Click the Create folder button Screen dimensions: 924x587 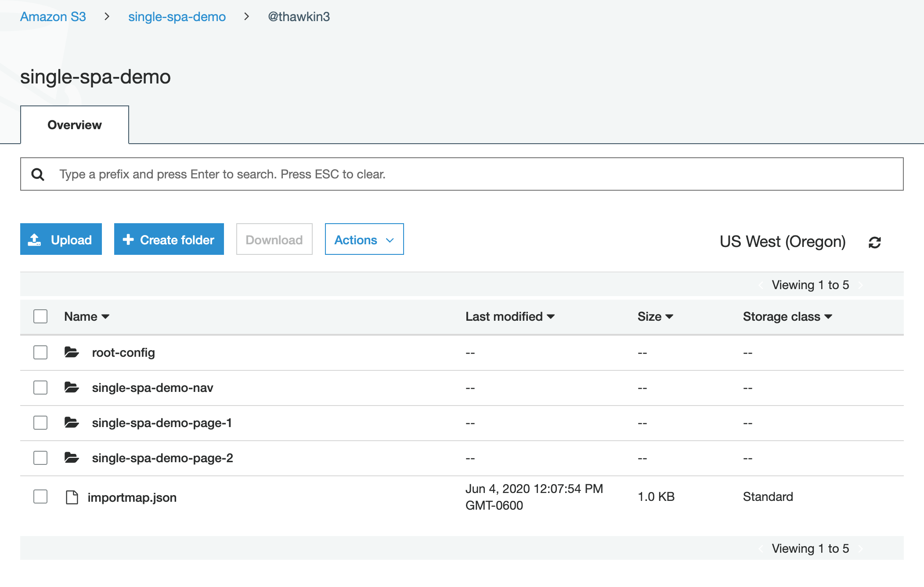tap(169, 239)
